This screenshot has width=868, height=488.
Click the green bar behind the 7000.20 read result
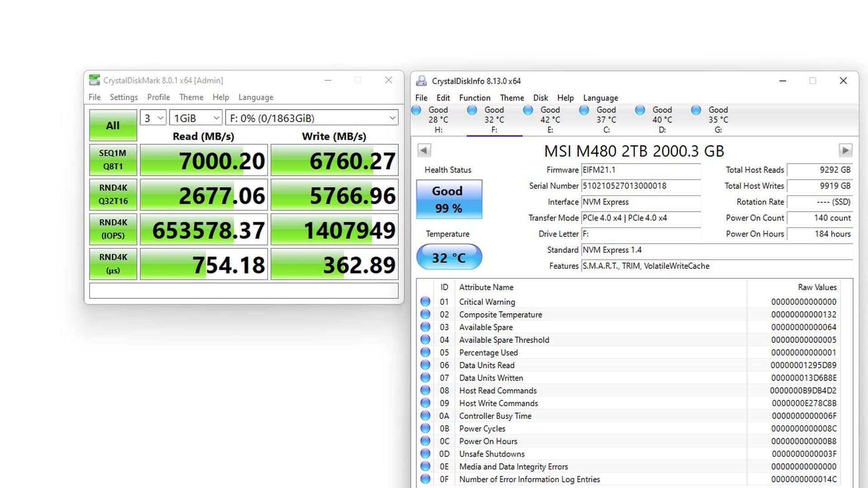(203, 160)
